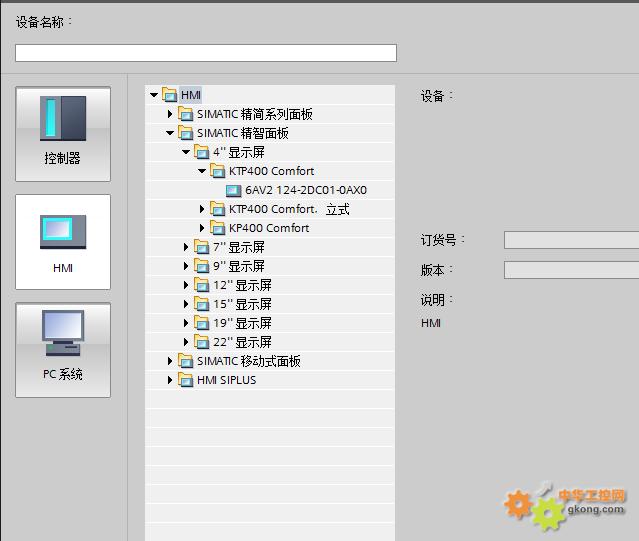Select the 4'' 显示屏 tree label

[239, 152]
